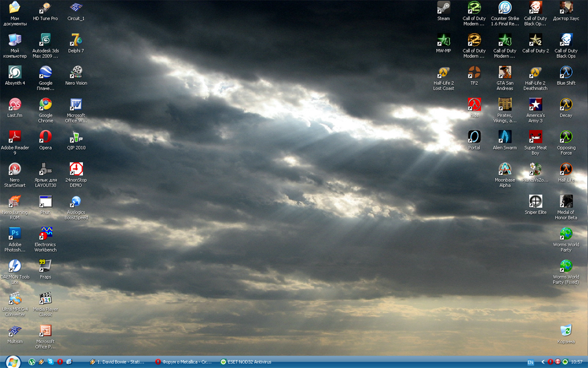The width and height of the screenshot is (588, 368).
Task: Expand hidden system tray icons arrow
Action: pos(543,362)
